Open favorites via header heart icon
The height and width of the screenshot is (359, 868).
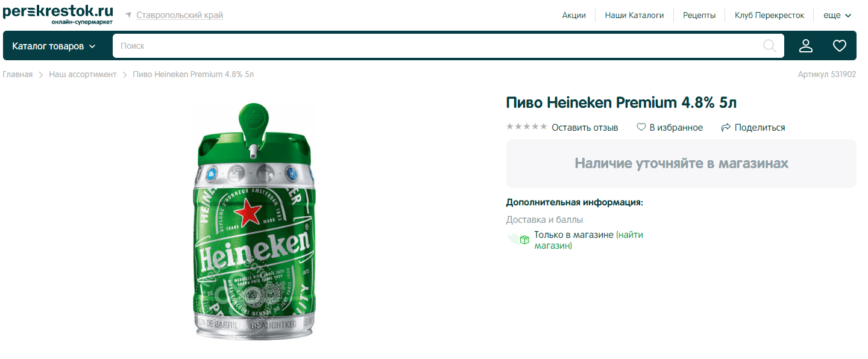(x=840, y=46)
